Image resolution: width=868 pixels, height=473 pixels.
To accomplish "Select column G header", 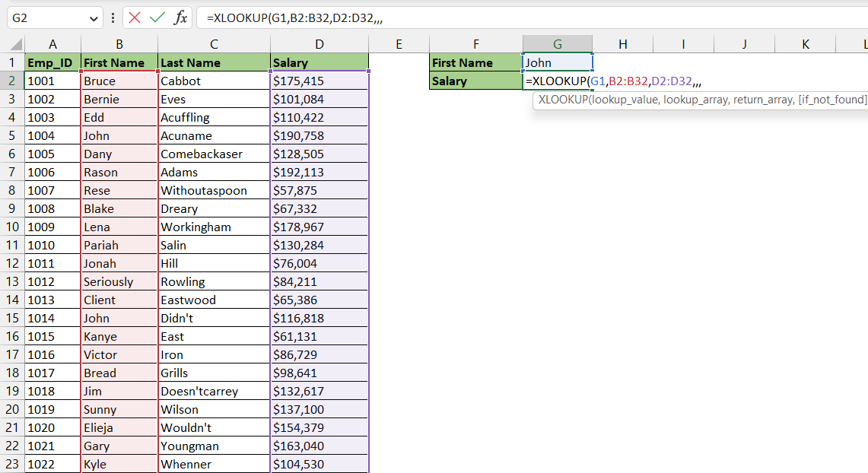I will tap(558, 44).
